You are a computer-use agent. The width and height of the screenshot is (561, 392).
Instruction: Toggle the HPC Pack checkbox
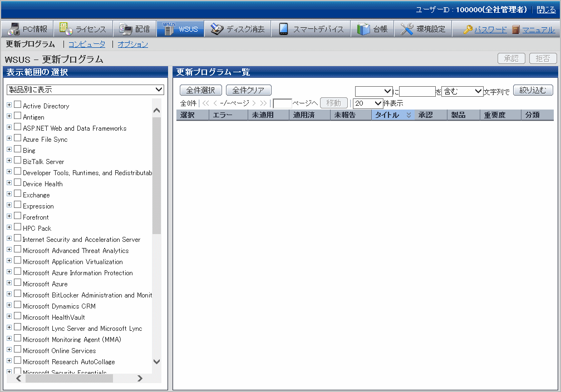coord(18,227)
